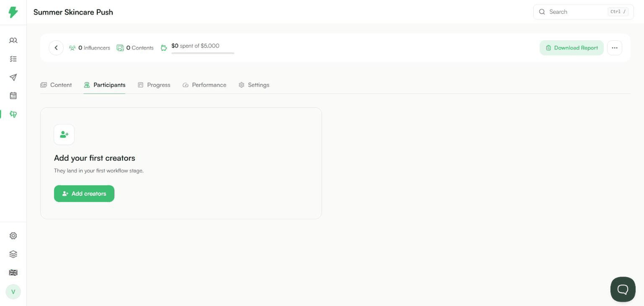Switch to the Progress tab
The image size is (644, 306).
tap(154, 85)
